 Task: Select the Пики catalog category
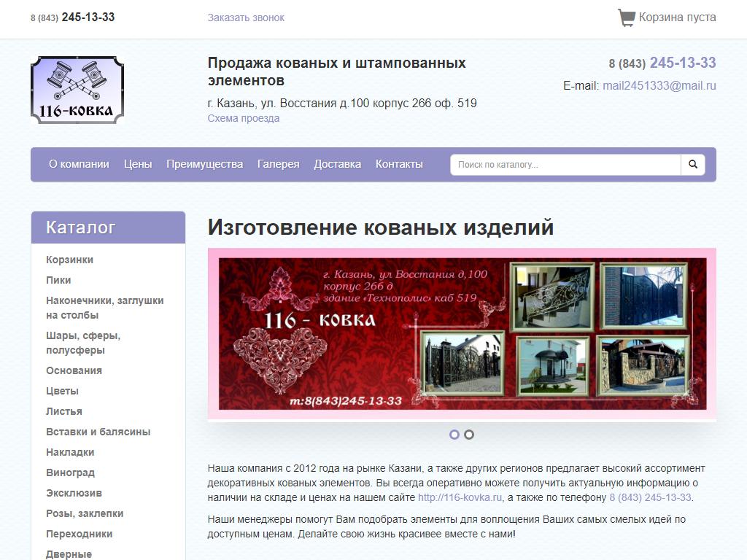[58, 280]
